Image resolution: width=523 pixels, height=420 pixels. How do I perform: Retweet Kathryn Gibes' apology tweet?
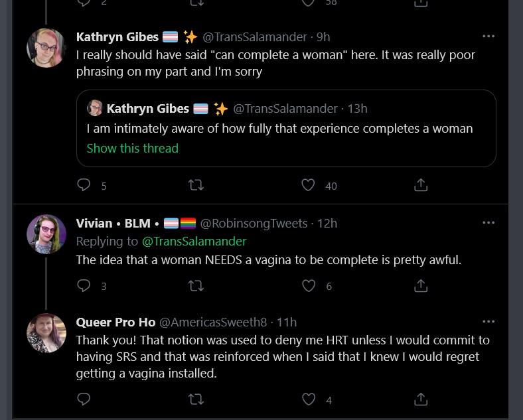click(x=196, y=185)
